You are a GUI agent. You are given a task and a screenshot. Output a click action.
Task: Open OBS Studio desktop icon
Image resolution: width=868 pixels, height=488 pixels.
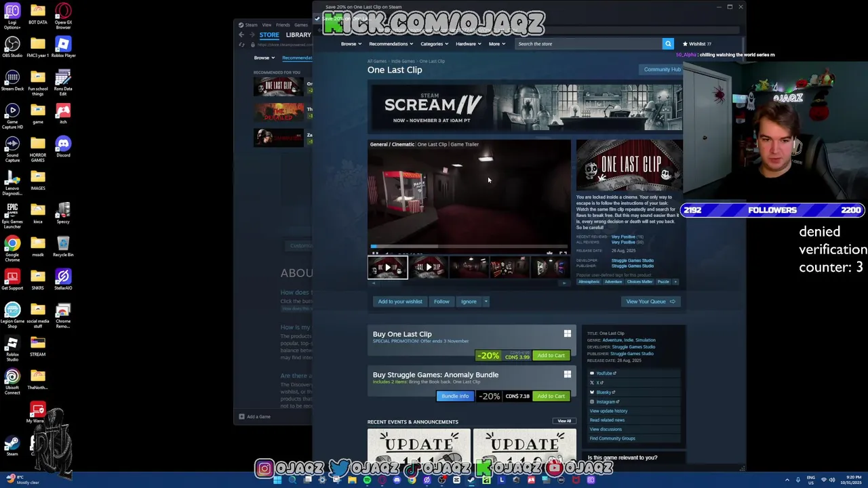[12, 47]
